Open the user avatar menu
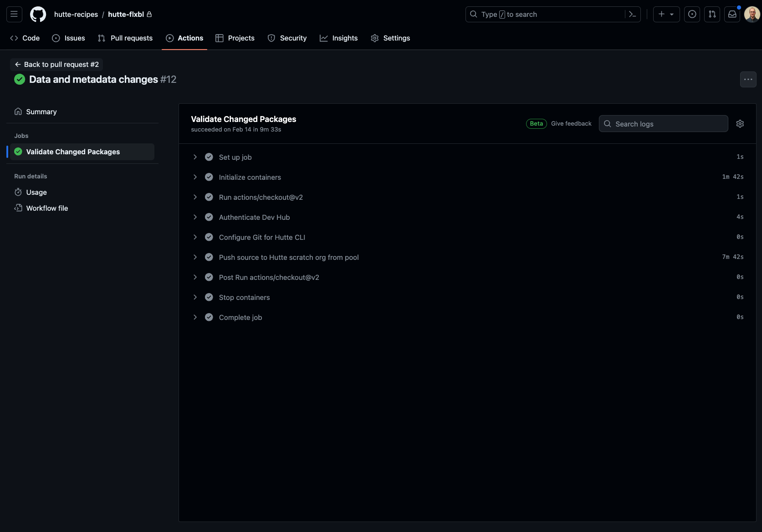The width and height of the screenshot is (762, 532). point(752,14)
